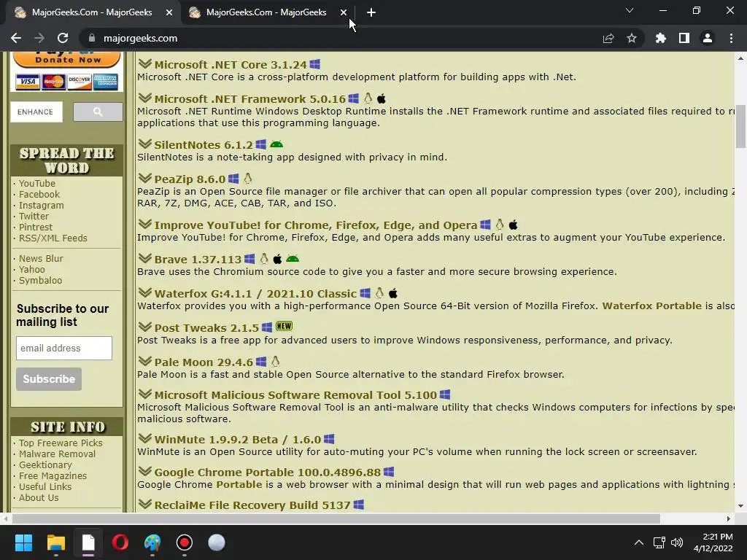Open the red record app in taskbar
Image resolution: width=747 pixels, height=560 pixels.
(x=185, y=542)
